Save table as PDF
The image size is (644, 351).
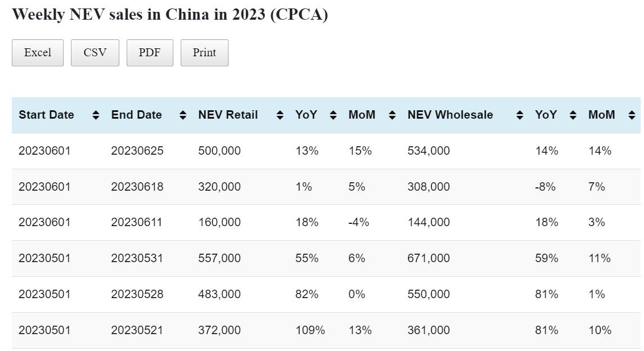tap(150, 53)
